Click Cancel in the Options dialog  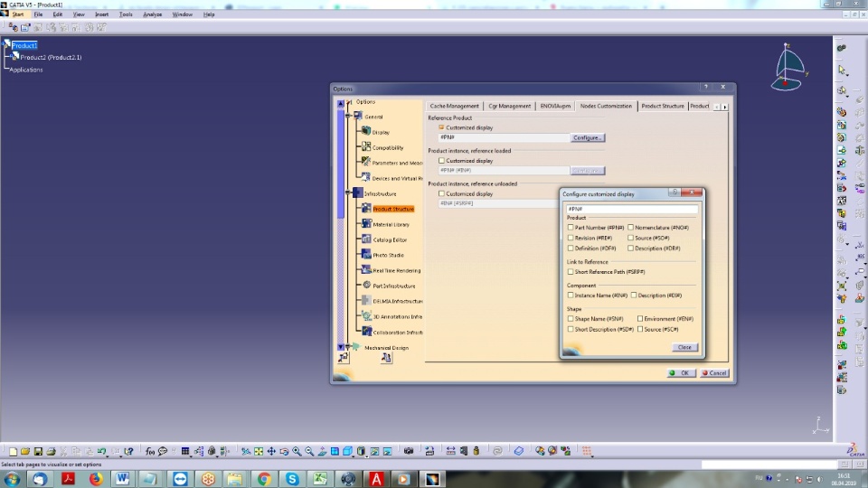pos(714,373)
